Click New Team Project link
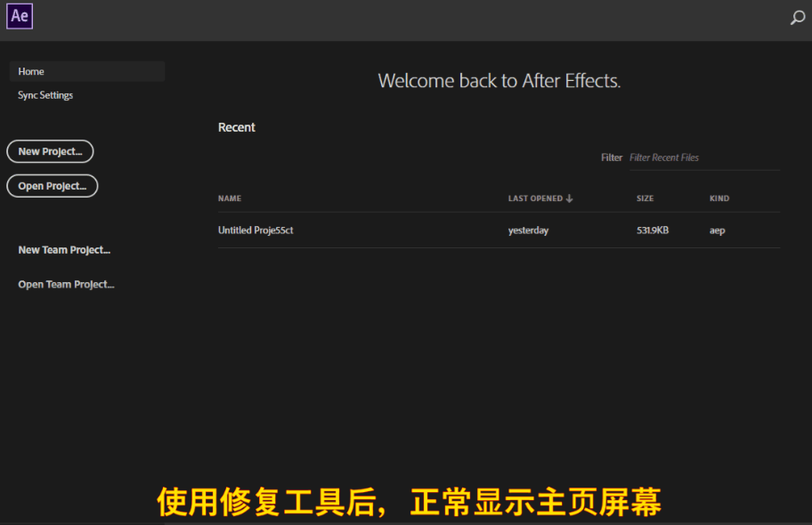Viewport: 812px width, 525px height. pos(64,250)
